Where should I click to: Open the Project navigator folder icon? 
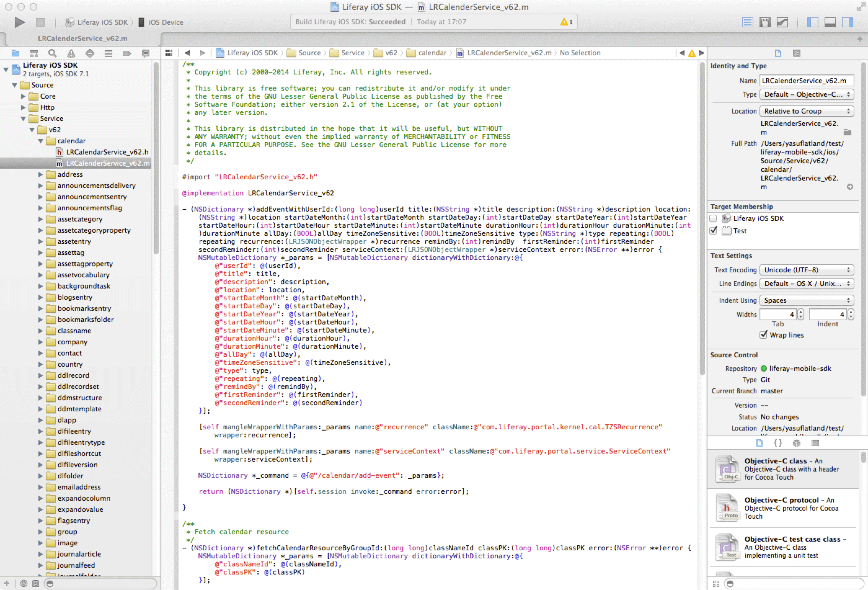pyautogui.click(x=15, y=53)
